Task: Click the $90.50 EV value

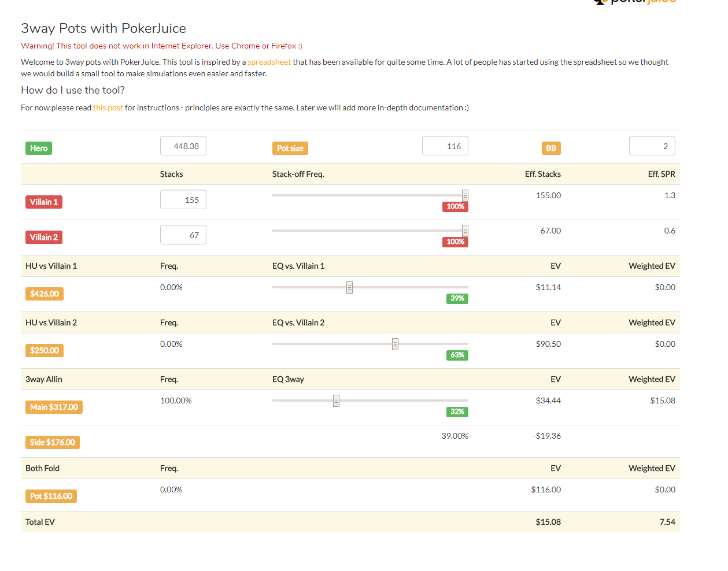Action: [548, 344]
